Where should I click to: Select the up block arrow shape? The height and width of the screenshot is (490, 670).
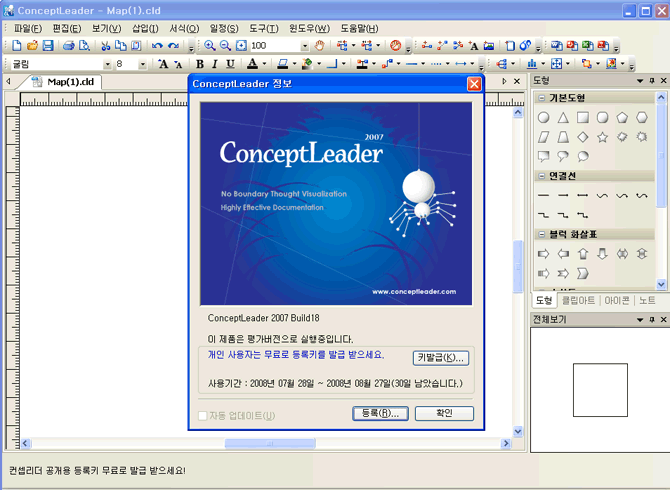(583, 254)
